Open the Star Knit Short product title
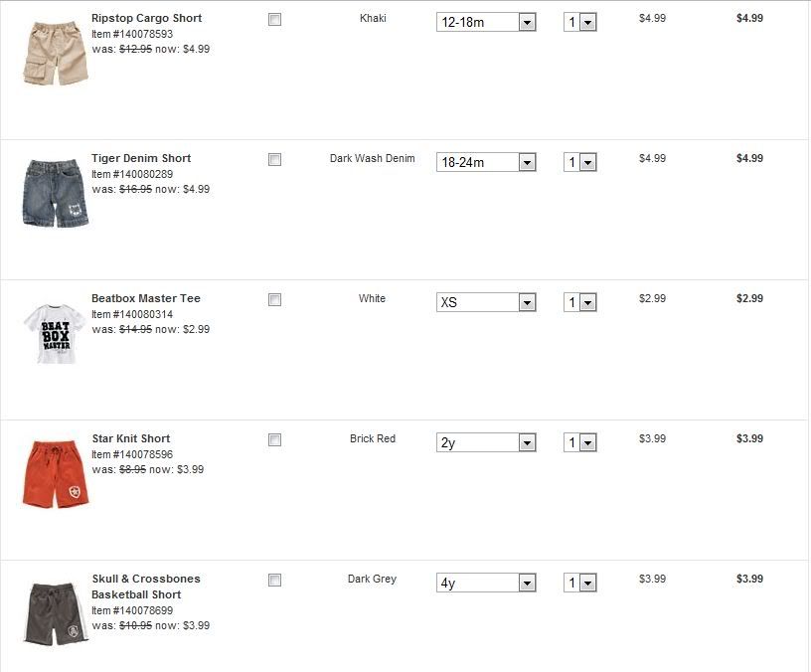The width and height of the screenshot is (811, 672). pos(131,438)
